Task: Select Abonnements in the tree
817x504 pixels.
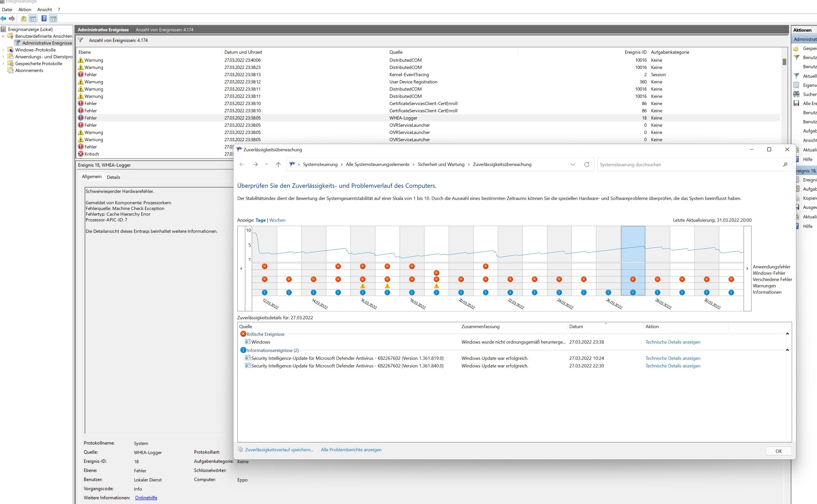Action: [29, 70]
